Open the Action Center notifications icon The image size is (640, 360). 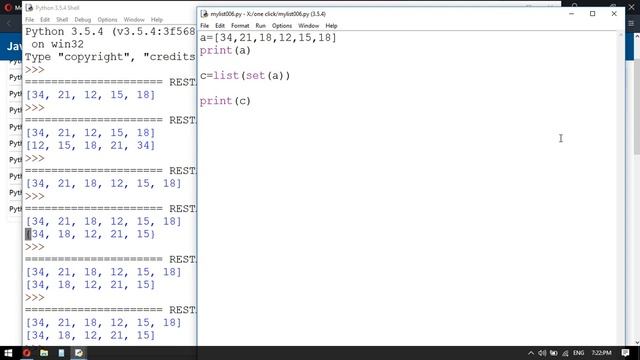(625, 353)
